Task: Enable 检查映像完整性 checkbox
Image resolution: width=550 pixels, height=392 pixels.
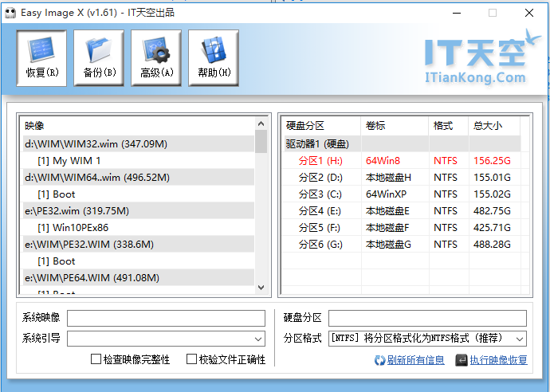Action: tap(96, 359)
